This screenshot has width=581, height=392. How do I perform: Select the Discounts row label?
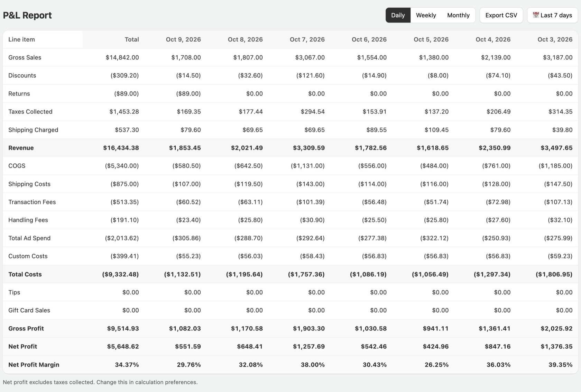click(22, 75)
